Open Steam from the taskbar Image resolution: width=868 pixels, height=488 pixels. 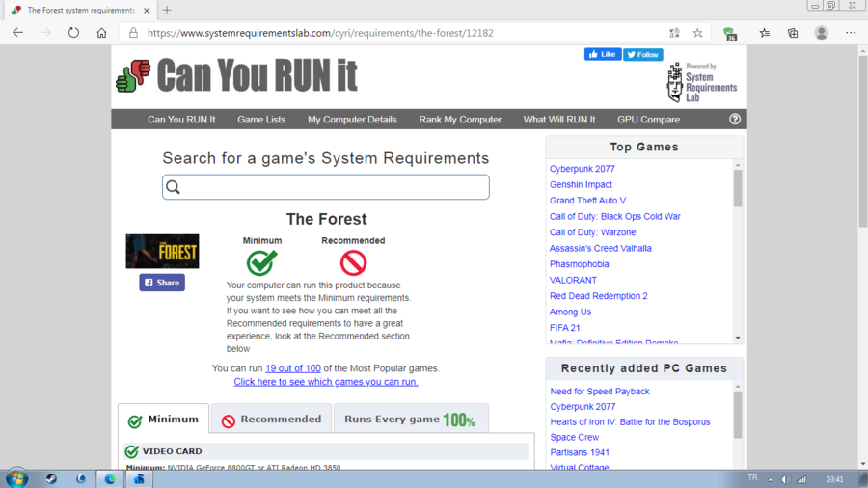coord(51,478)
